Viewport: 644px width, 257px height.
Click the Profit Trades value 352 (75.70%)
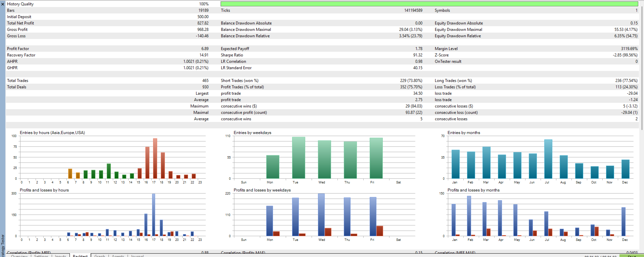pos(411,87)
